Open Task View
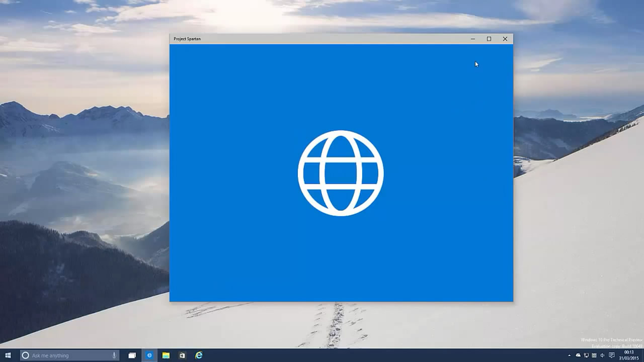The image size is (644, 362). point(132,355)
